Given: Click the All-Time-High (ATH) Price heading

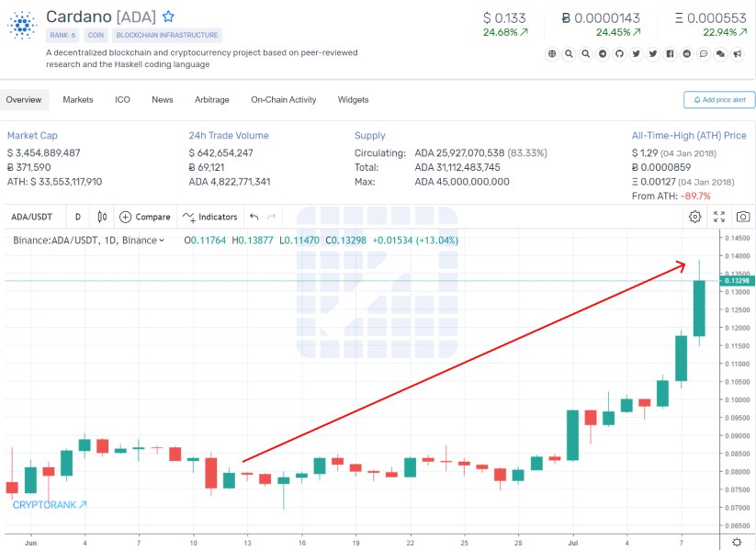Looking at the screenshot, I should [689, 136].
